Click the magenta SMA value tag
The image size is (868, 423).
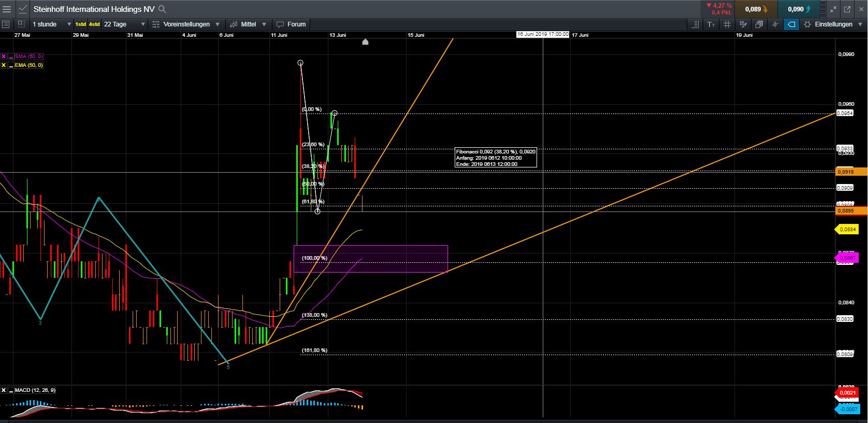click(846, 258)
